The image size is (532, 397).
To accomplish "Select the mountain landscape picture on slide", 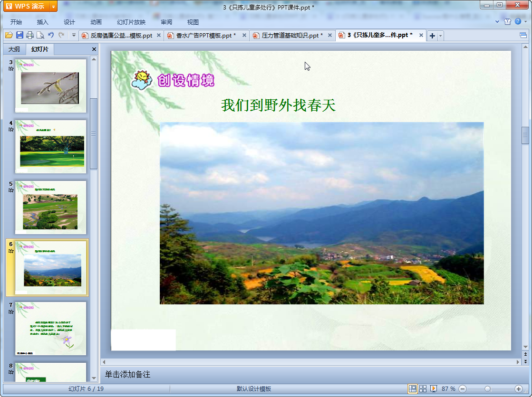I will click(322, 213).
